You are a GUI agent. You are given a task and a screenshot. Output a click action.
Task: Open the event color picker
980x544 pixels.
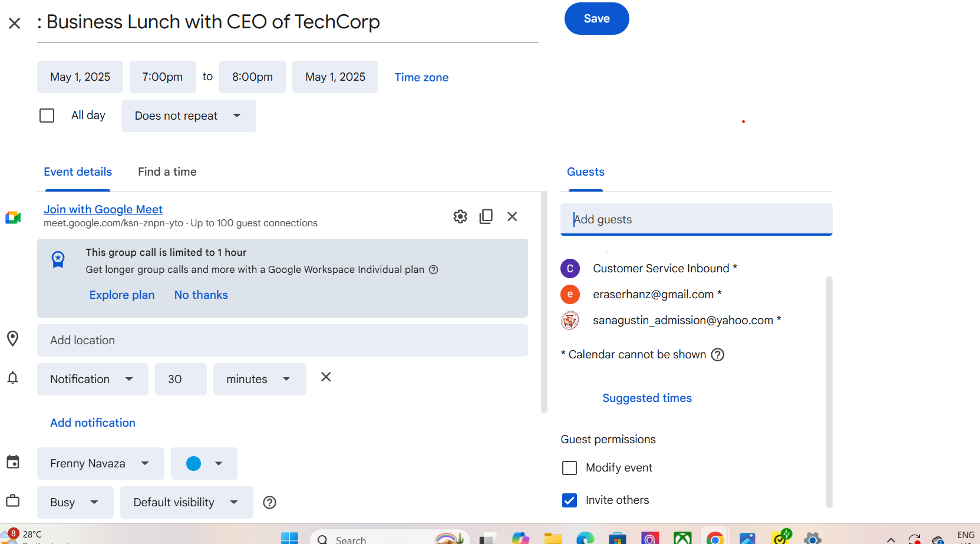204,464
